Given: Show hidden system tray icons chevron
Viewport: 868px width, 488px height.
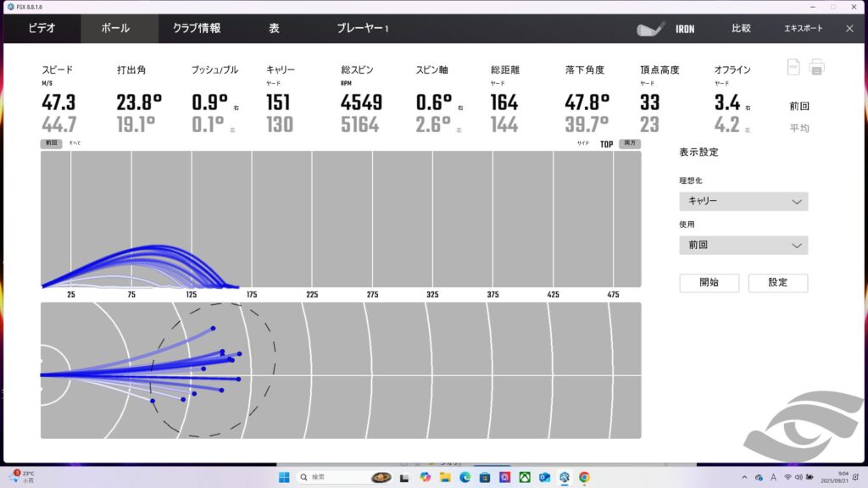Looking at the screenshot, I should [x=744, y=477].
